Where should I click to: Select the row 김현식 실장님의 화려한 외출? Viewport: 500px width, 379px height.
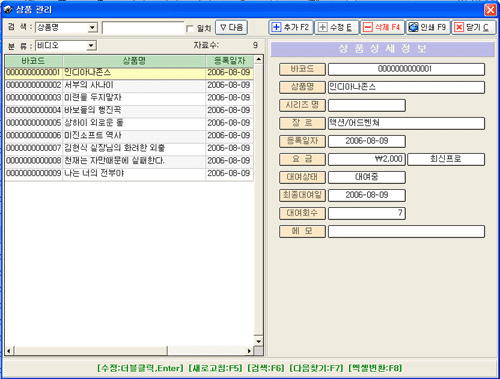tap(129, 148)
